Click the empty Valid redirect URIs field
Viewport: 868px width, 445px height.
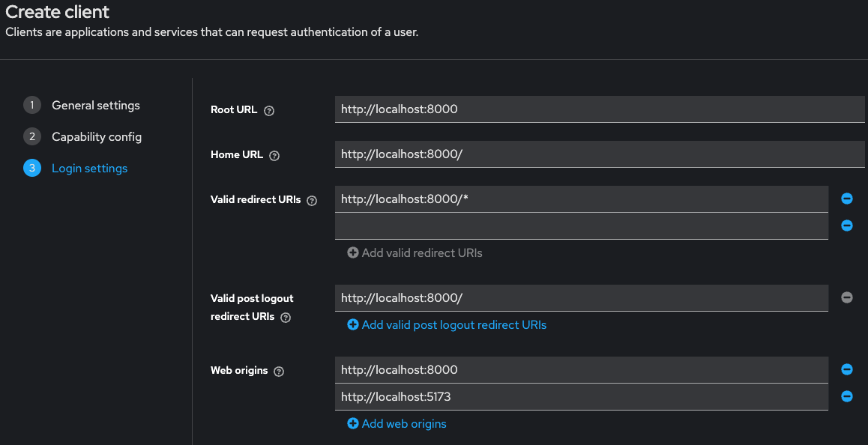coord(582,226)
